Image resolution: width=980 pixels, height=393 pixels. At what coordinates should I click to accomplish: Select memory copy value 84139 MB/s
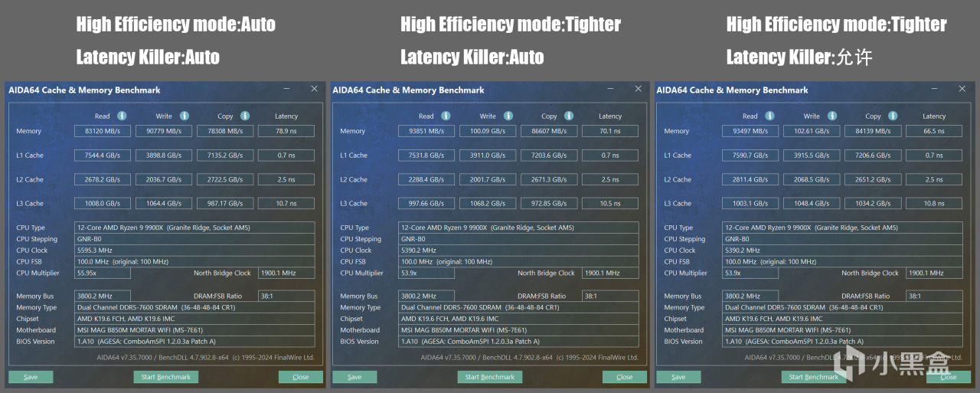pyautogui.click(x=873, y=131)
